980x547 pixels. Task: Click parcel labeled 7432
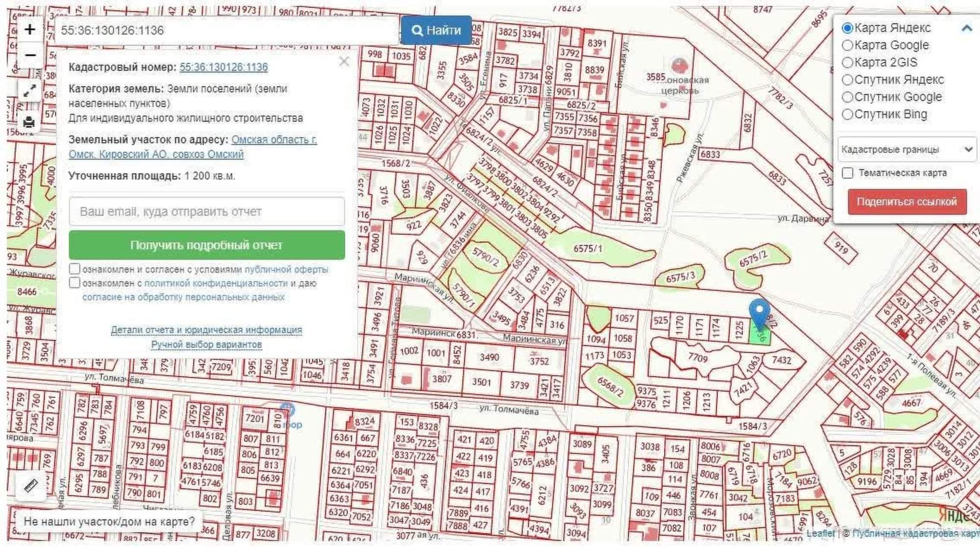click(x=782, y=360)
